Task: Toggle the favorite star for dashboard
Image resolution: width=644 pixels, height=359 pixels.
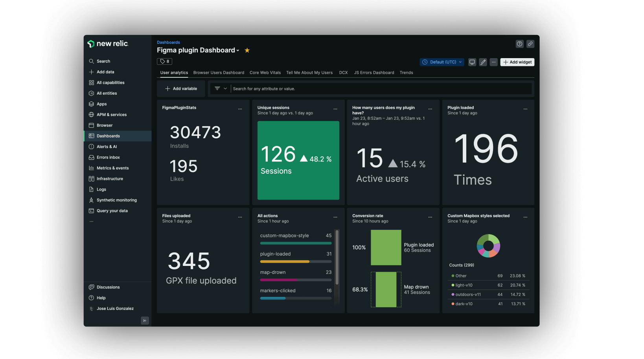Action: pos(247,50)
